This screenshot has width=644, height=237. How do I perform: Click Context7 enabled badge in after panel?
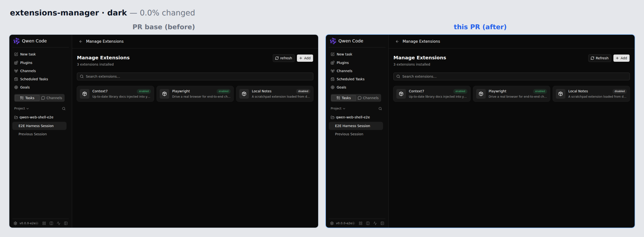point(460,91)
